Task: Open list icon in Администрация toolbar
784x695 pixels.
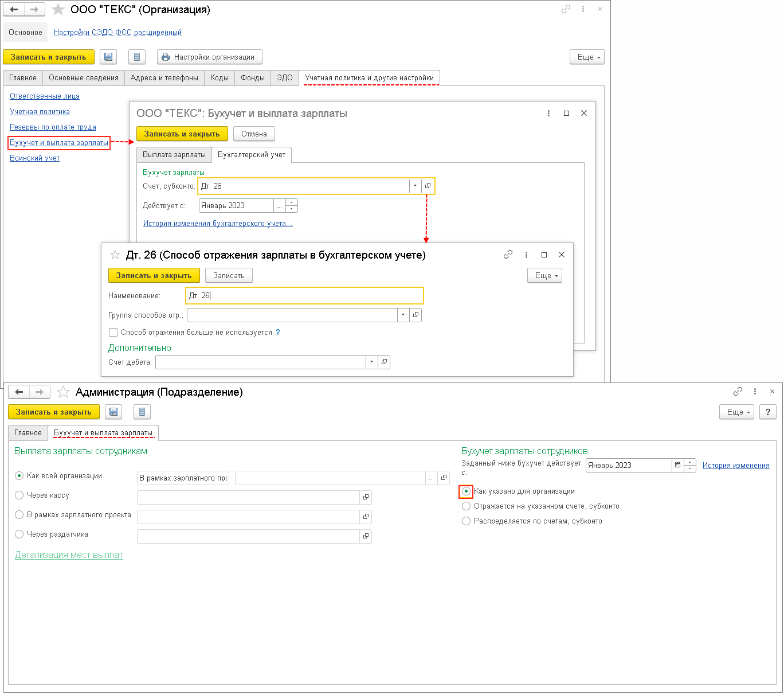Action: point(142,412)
